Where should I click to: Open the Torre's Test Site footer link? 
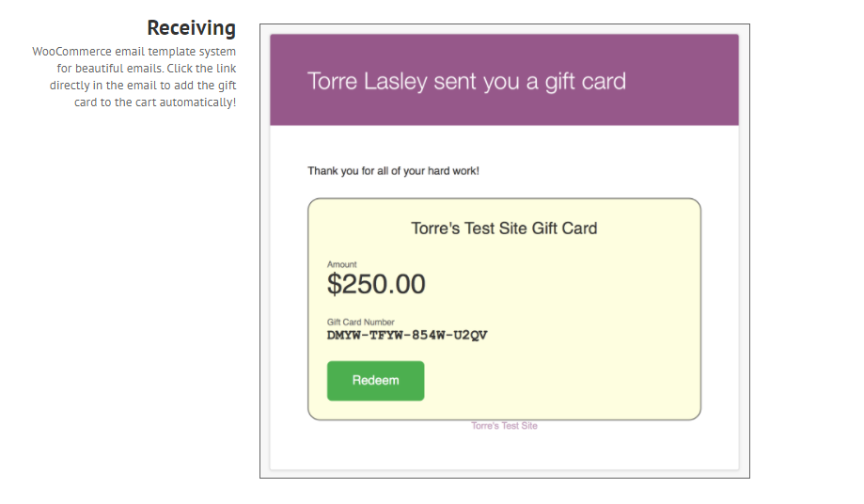pos(504,426)
